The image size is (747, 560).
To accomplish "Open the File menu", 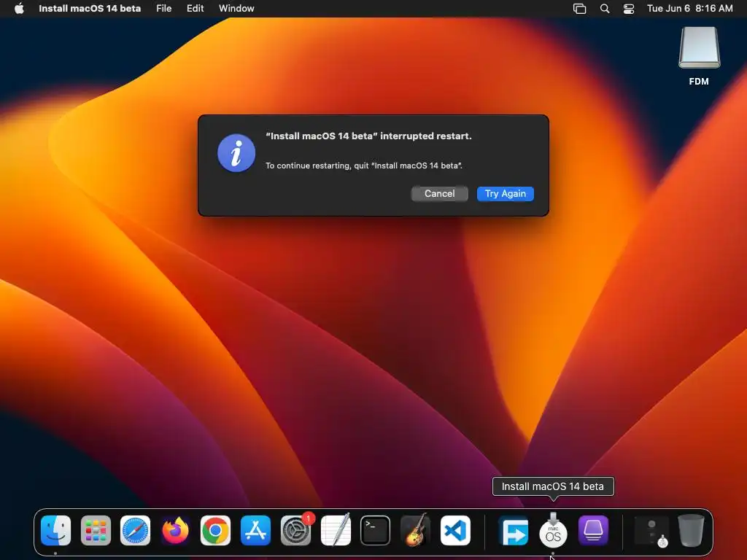I will coord(164,9).
